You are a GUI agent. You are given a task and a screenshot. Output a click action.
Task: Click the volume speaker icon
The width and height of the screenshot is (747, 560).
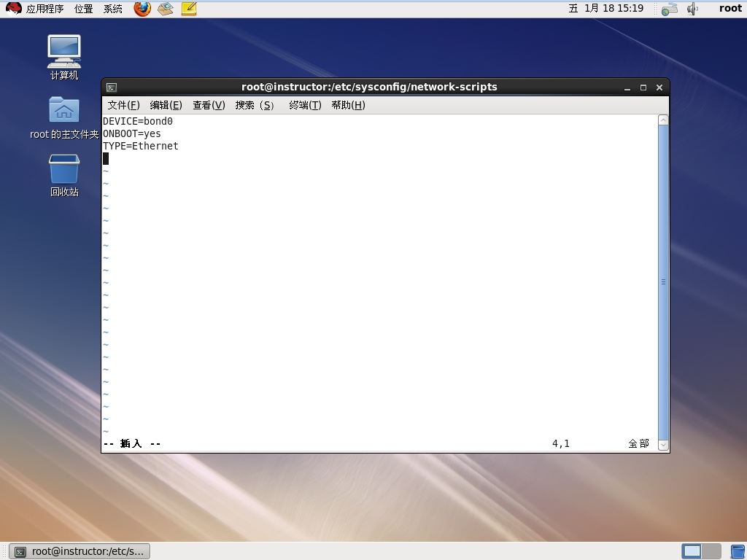click(692, 9)
